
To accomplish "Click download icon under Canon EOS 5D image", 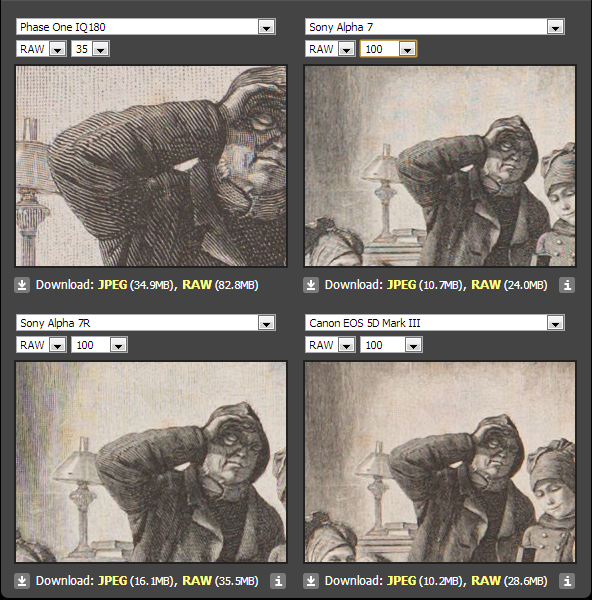I will (311, 581).
